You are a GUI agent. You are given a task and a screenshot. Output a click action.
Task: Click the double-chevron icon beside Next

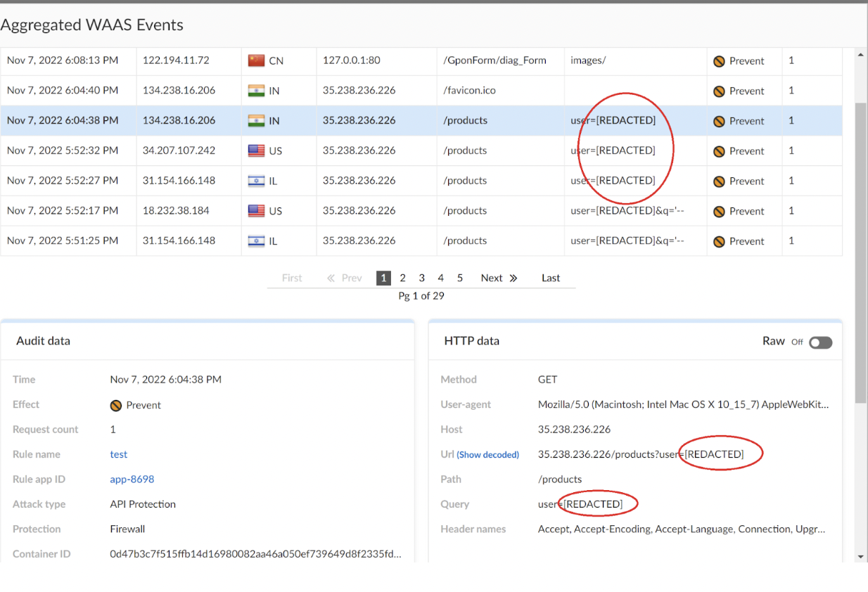click(x=513, y=278)
